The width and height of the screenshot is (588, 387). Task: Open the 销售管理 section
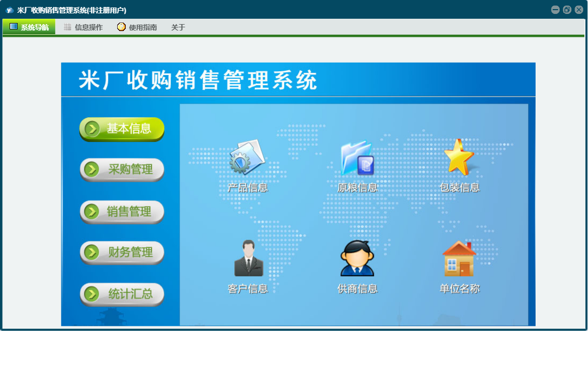click(x=122, y=212)
